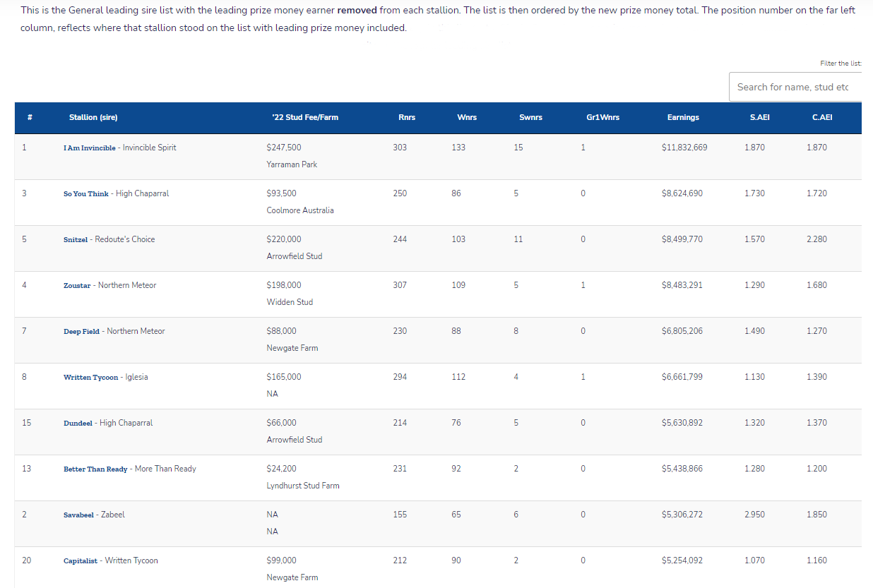Sort by '22 Stud Fee/Farm header
Screen dimensions: 873x588
coord(304,117)
